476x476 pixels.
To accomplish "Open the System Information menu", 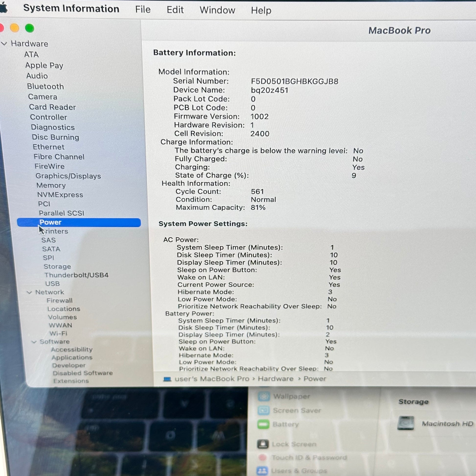I will [x=71, y=9].
